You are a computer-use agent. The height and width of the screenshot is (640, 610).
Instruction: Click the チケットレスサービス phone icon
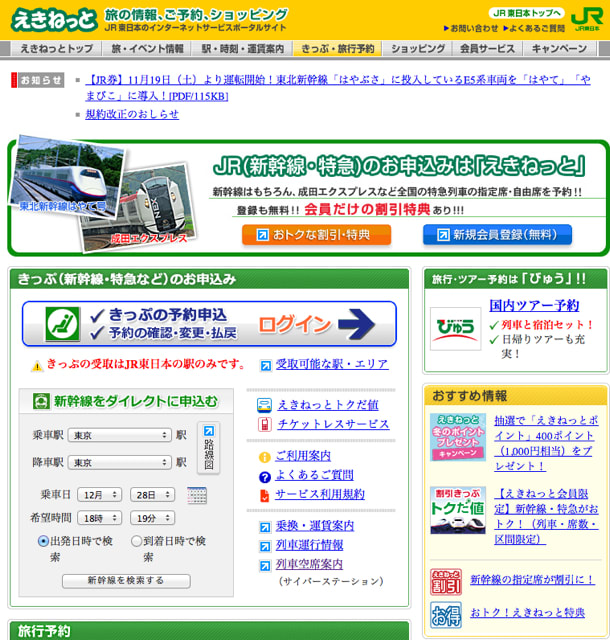coord(264,424)
